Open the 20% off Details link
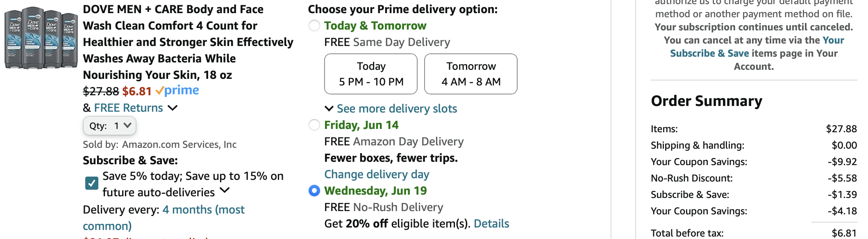 [491, 224]
